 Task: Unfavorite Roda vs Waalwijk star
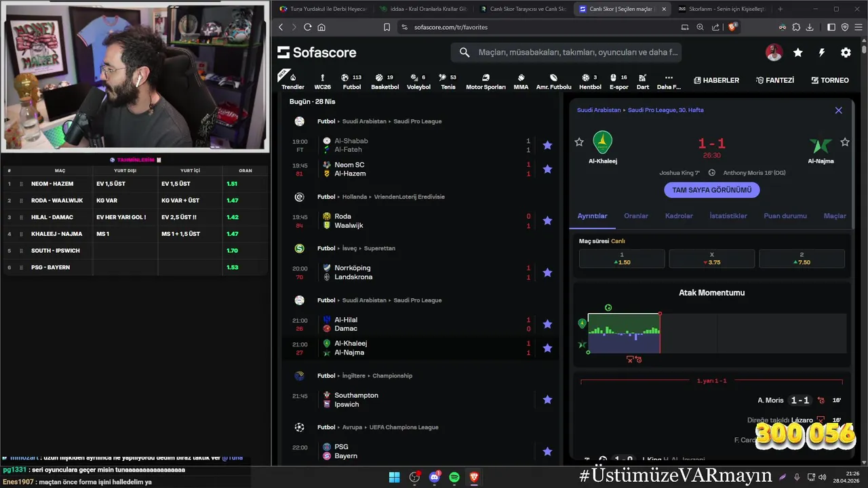tap(547, 221)
